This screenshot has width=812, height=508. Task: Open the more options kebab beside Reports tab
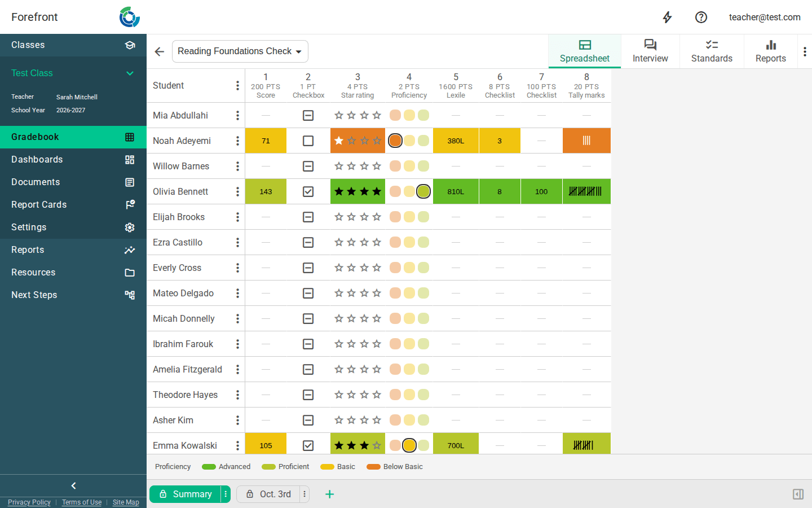point(805,51)
